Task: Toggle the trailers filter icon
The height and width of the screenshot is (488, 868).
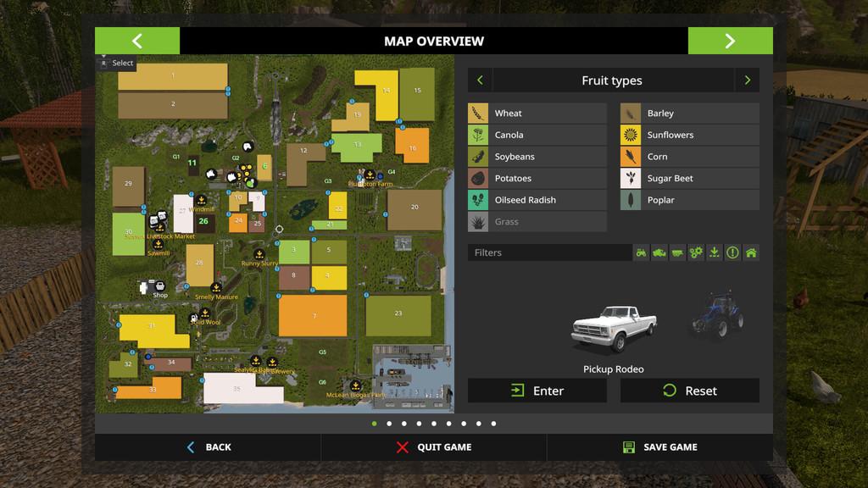Action: [677, 252]
